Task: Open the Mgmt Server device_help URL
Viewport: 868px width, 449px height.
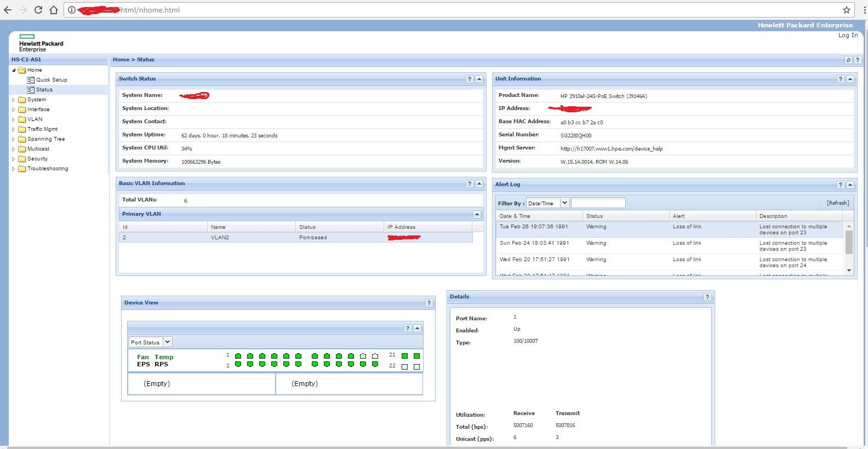Action: 612,149
